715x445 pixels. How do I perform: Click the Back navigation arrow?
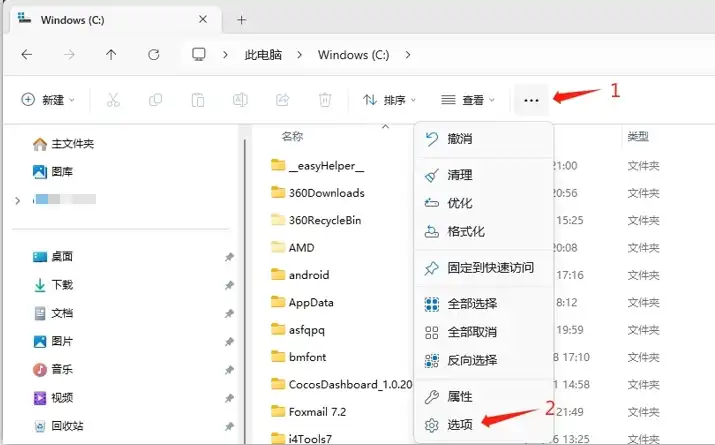click(27, 55)
